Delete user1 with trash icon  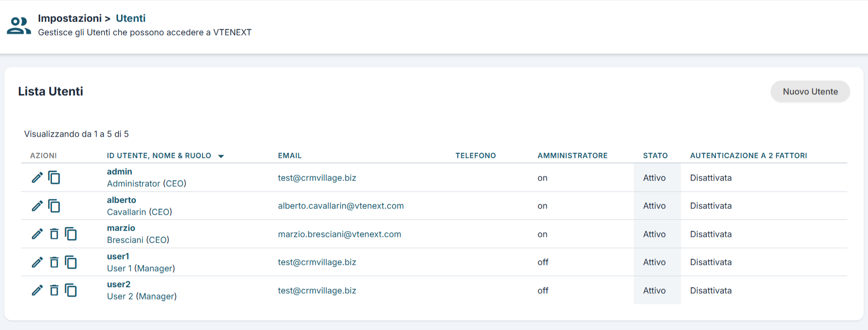pos(54,262)
